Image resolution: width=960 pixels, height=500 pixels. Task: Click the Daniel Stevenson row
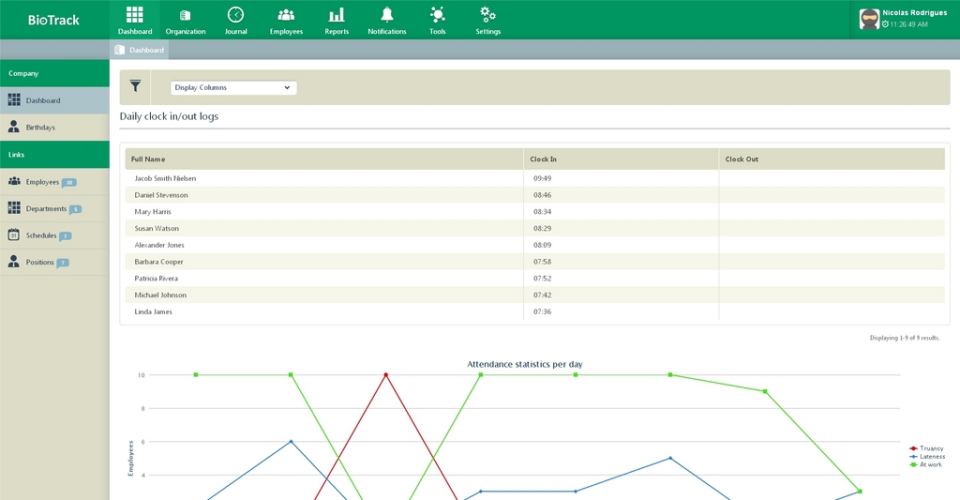point(535,195)
